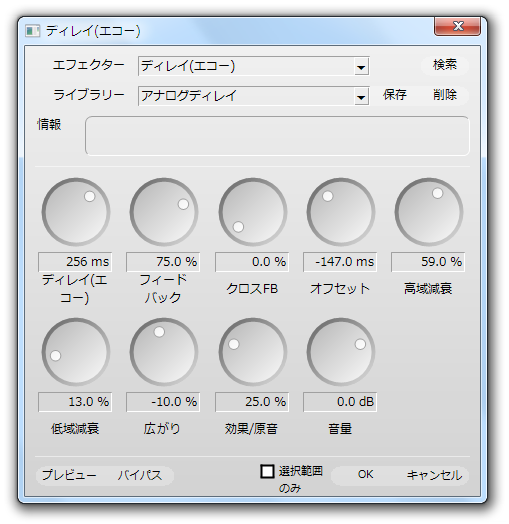Enable the 選択範囲のみ checkbox
Viewport: 509px width, 524px height.
267,471
